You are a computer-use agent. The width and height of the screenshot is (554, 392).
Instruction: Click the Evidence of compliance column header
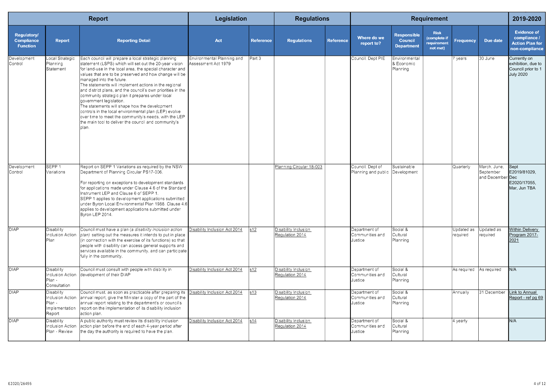527,41
